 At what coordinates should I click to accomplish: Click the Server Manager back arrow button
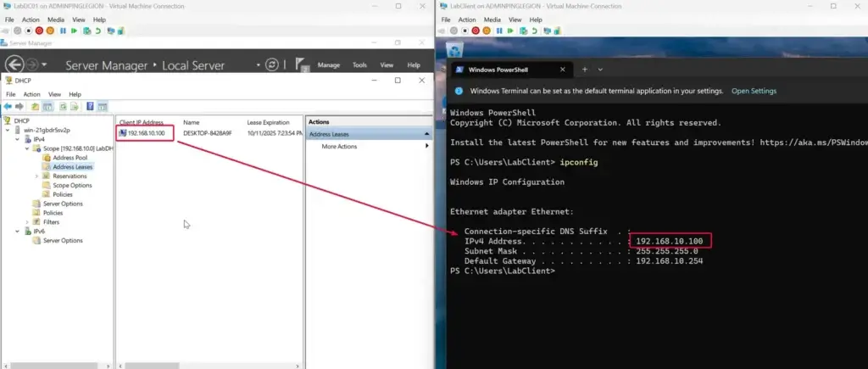click(14, 65)
